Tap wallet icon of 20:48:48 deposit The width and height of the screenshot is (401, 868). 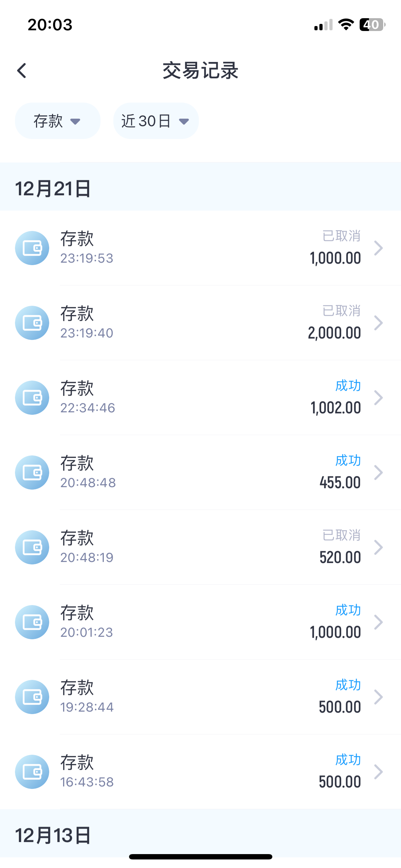[32, 472]
